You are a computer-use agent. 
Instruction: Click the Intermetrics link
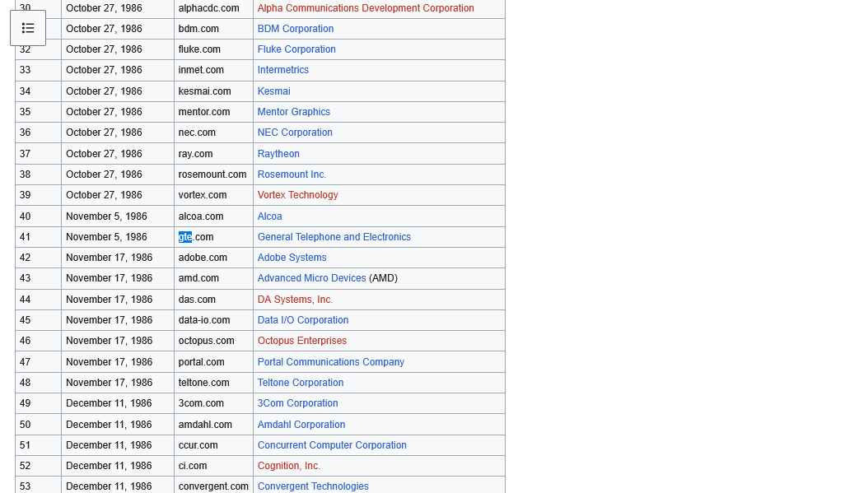282,70
